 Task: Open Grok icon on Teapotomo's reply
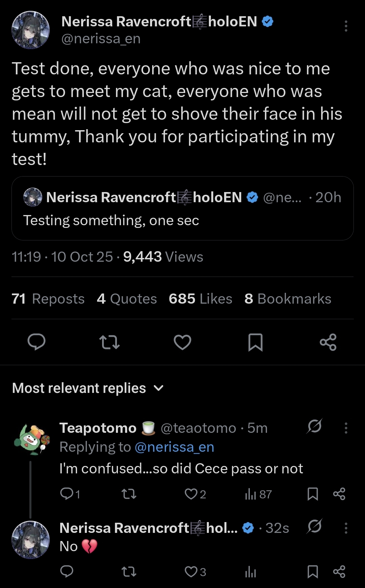(314, 427)
